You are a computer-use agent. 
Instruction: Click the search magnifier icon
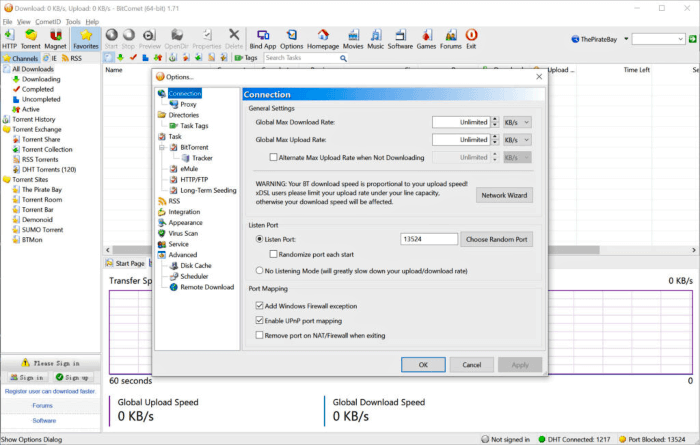(x=343, y=58)
